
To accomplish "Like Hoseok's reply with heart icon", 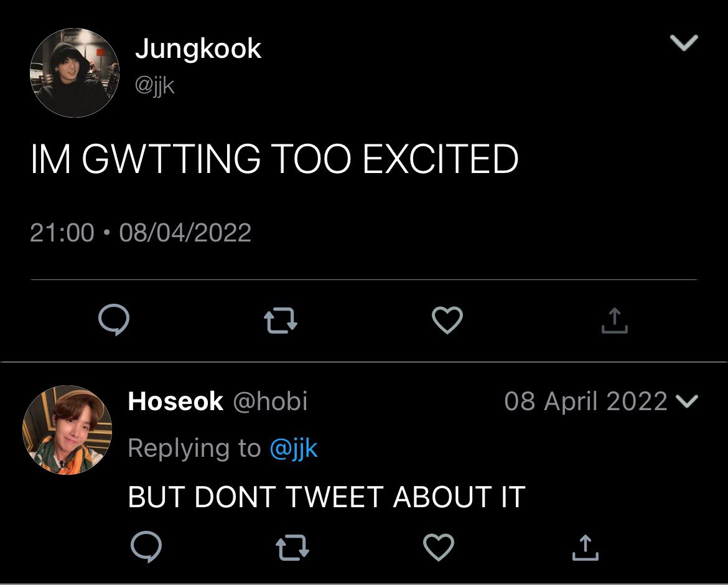I will pos(439,547).
